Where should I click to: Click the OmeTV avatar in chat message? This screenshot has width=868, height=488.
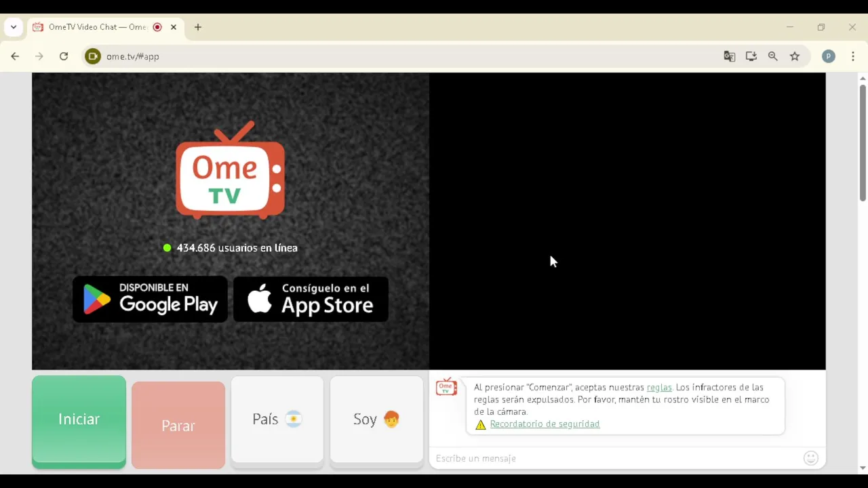pyautogui.click(x=446, y=387)
